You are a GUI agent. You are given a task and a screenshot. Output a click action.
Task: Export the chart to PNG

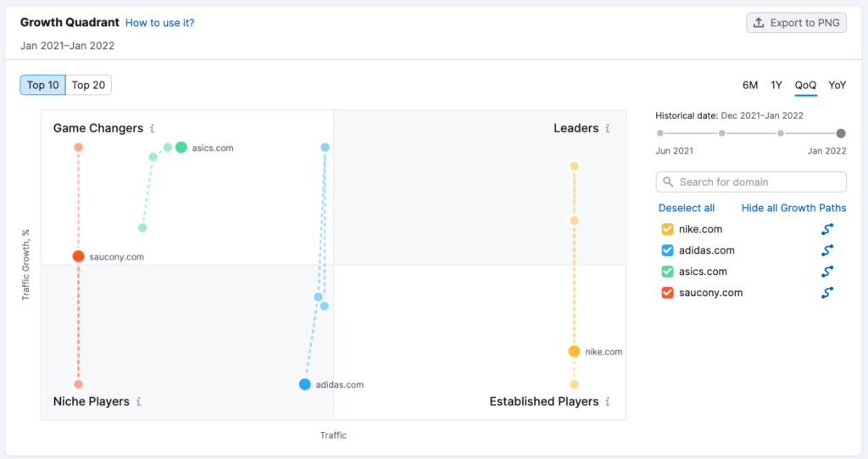(796, 23)
